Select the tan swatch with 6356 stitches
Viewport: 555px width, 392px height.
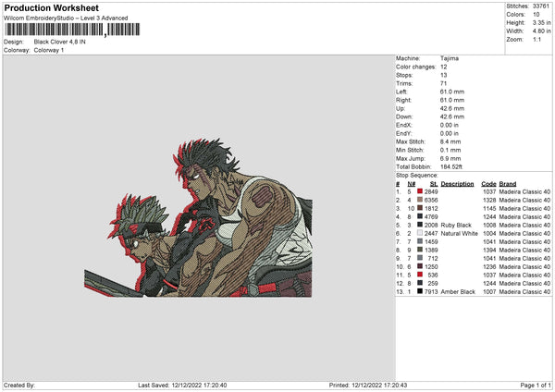click(x=420, y=200)
